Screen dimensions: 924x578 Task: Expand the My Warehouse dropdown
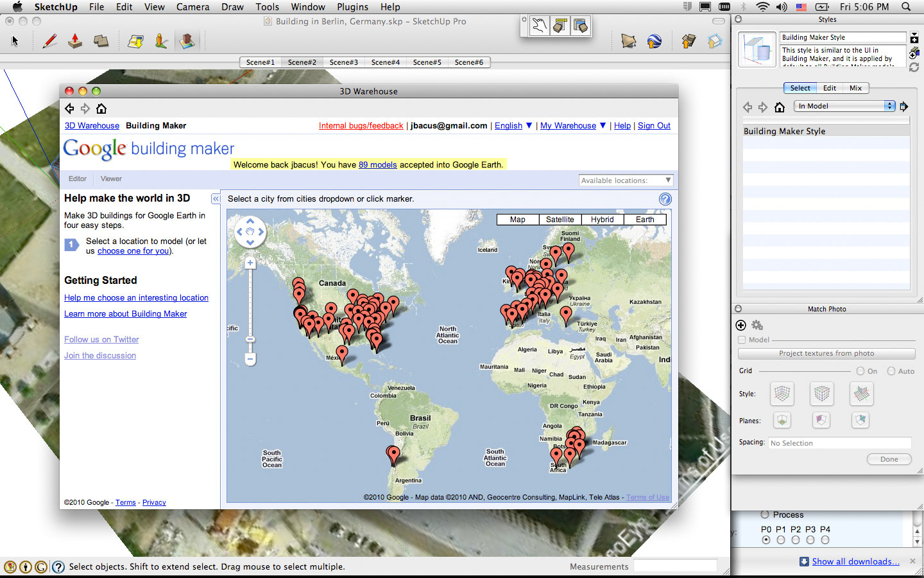pyautogui.click(x=603, y=125)
